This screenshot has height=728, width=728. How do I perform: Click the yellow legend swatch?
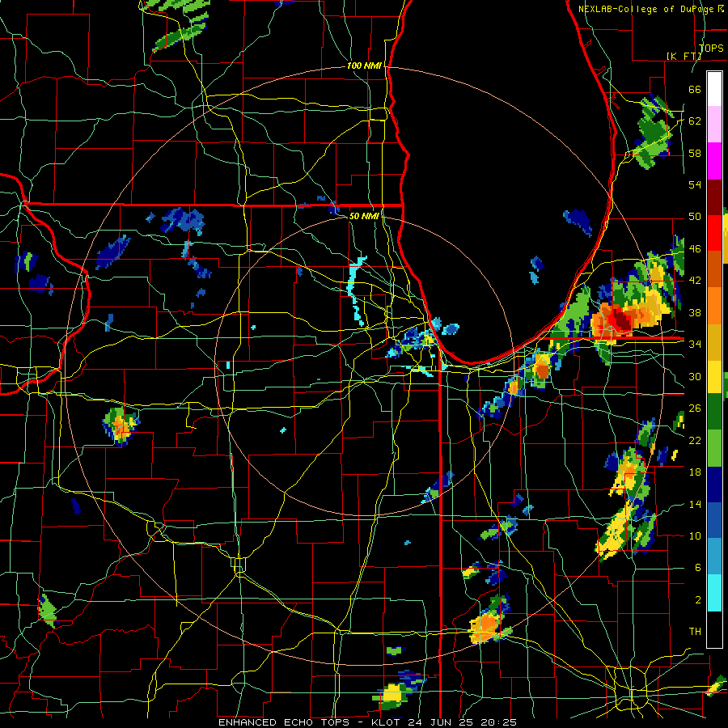(714, 377)
